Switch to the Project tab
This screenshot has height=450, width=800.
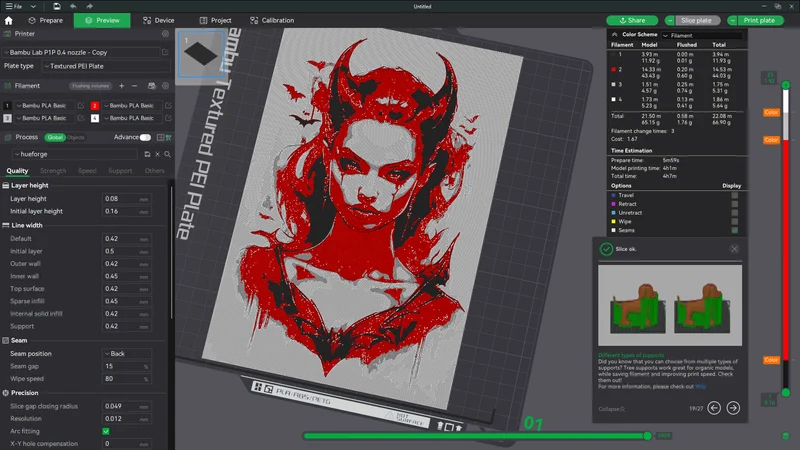pyautogui.click(x=215, y=20)
